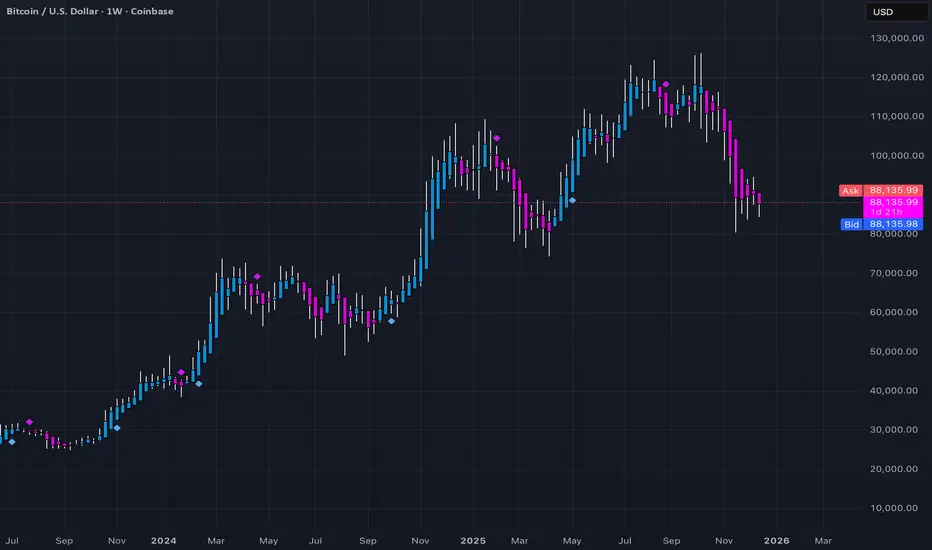Select magenta diamond marker near July 2023
Viewport: 932px width, 550px height.
pos(29,422)
